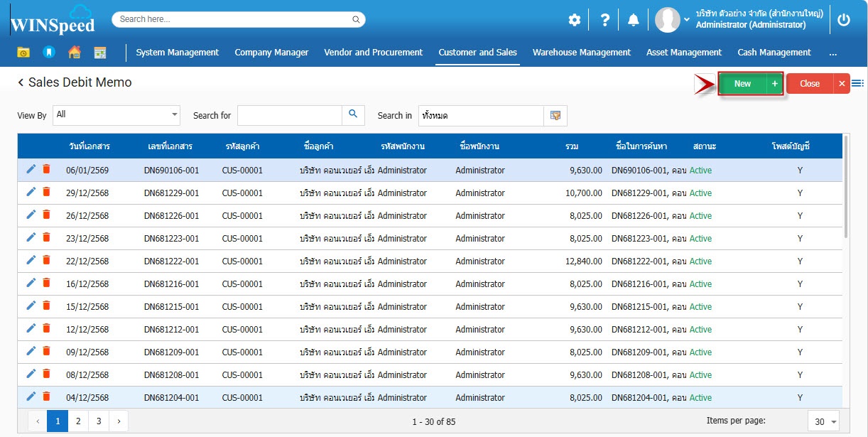
Task: Open the calendar grid icon
Action: coord(100,53)
